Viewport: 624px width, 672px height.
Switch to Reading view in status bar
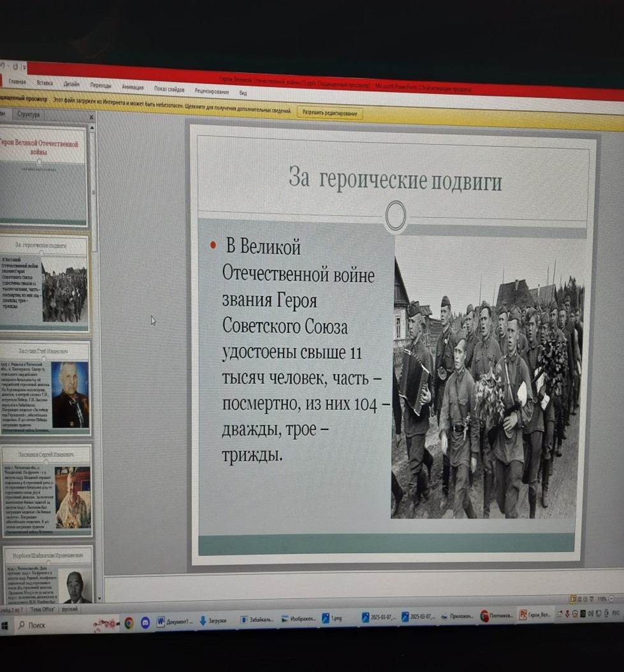[585, 599]
